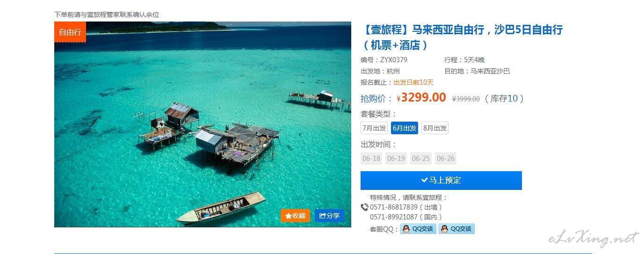Click the phone icon beside contact numbers
Screen dimensions: 644x254
[x=365, y=207]
